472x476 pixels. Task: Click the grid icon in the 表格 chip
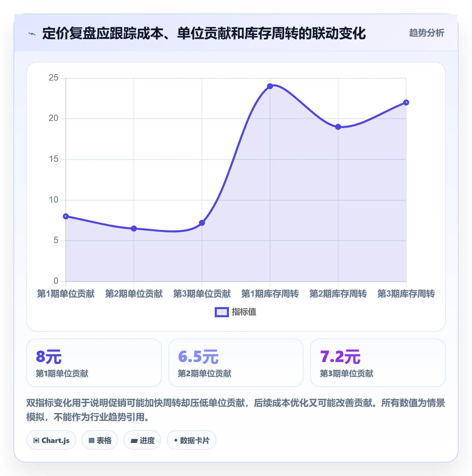91,441
